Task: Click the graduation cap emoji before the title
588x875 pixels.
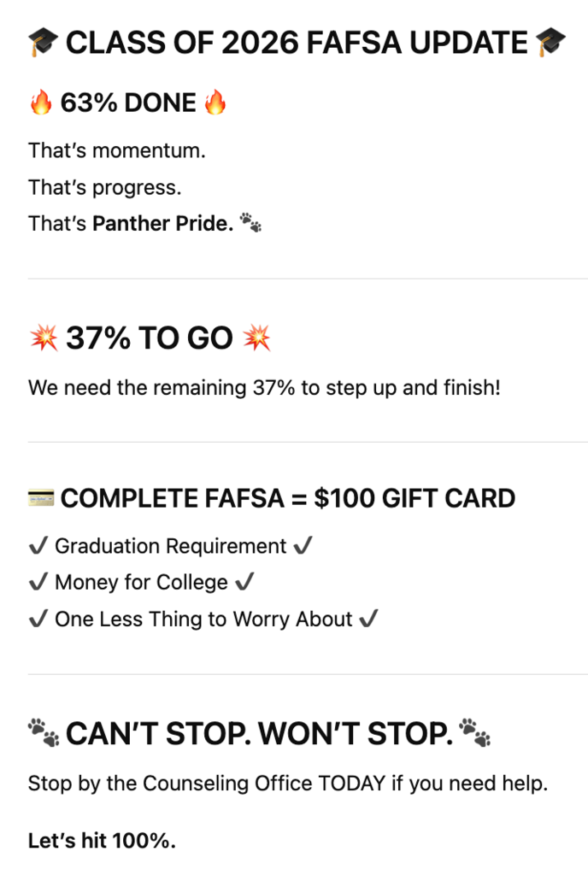Action: click(43, 43)
